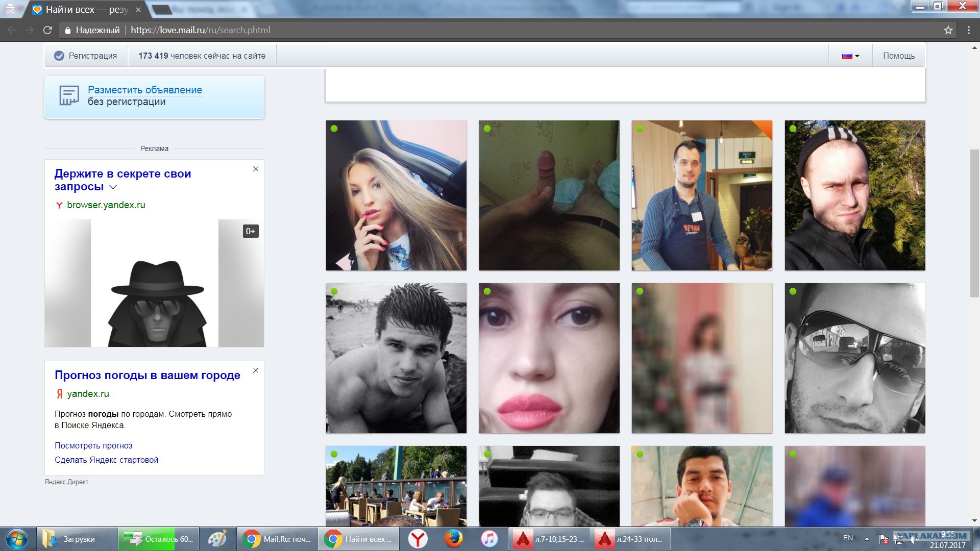Viewport: 980px width, 551px height.
Task: Click 'Посмотреть прогноз' link
Action: (x=93, y=445)
